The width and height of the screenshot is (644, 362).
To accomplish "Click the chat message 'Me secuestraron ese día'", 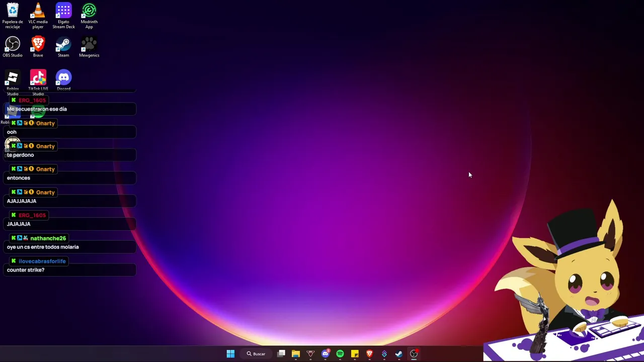I will click(x=37, y=109).
